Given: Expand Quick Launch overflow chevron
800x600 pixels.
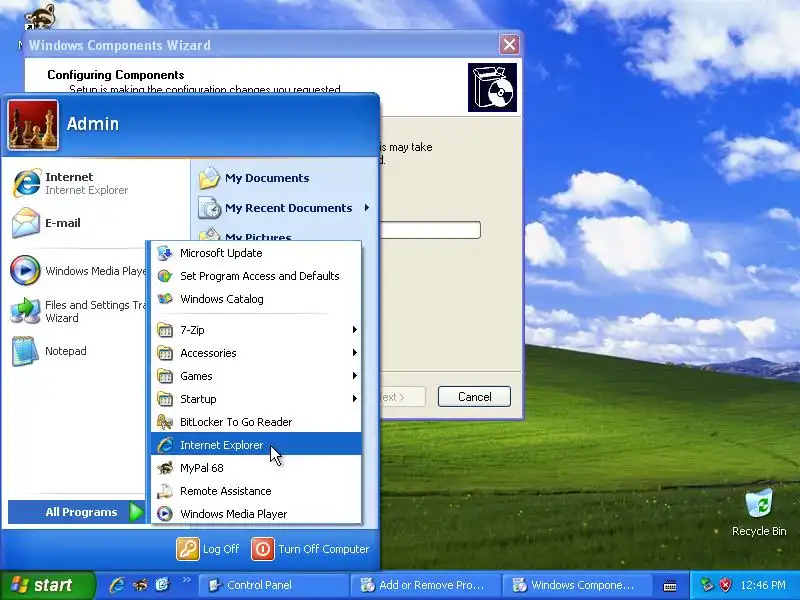Looking at the screenshot, I should coord(187,580).
